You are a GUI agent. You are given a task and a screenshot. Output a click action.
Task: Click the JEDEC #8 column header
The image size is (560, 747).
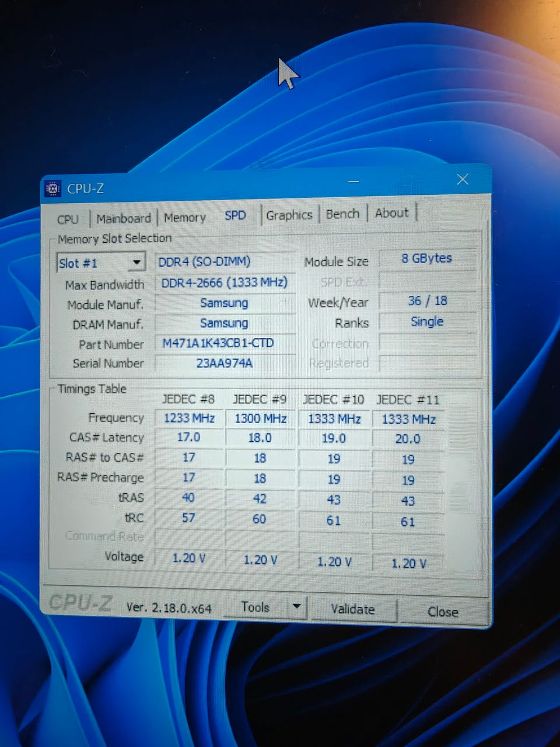click(188, 399)
